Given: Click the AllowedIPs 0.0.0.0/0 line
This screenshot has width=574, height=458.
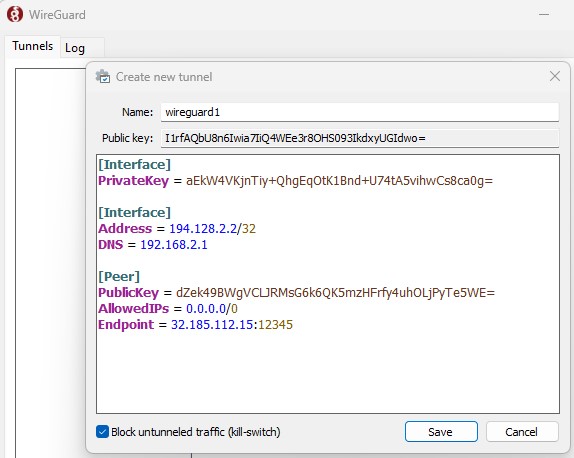Looking at the screenshot, I should tap(168, 308).
